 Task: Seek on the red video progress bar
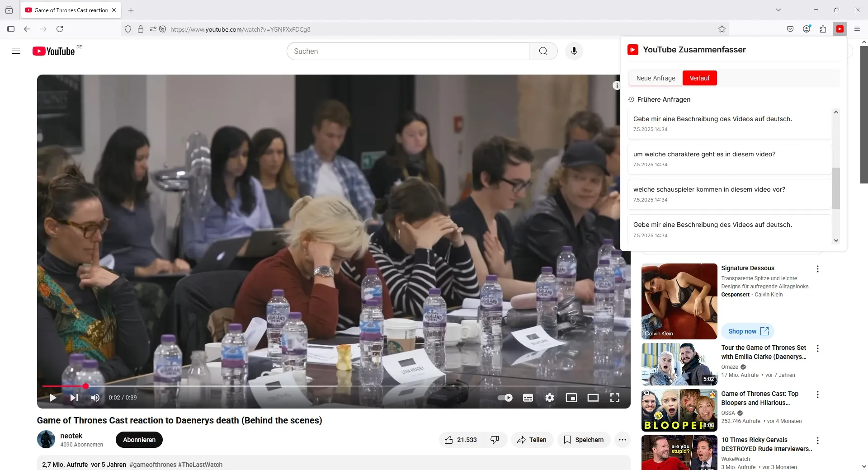[334, 386]
